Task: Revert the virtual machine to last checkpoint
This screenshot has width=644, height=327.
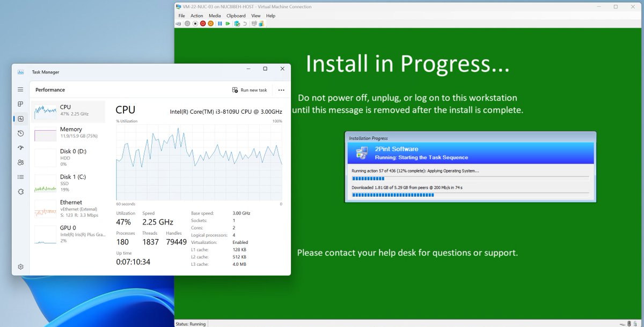Action: tap(245, 23)
